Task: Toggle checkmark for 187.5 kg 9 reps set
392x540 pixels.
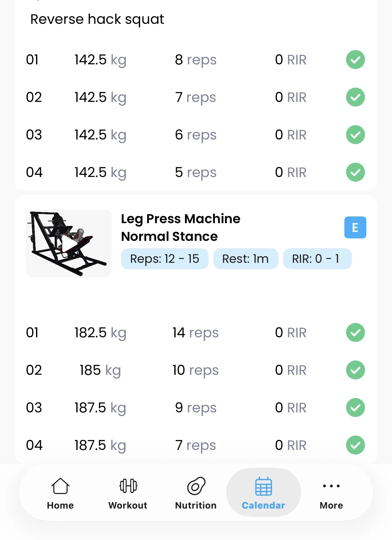Action: pyautogui.click(x=355, y=408)
